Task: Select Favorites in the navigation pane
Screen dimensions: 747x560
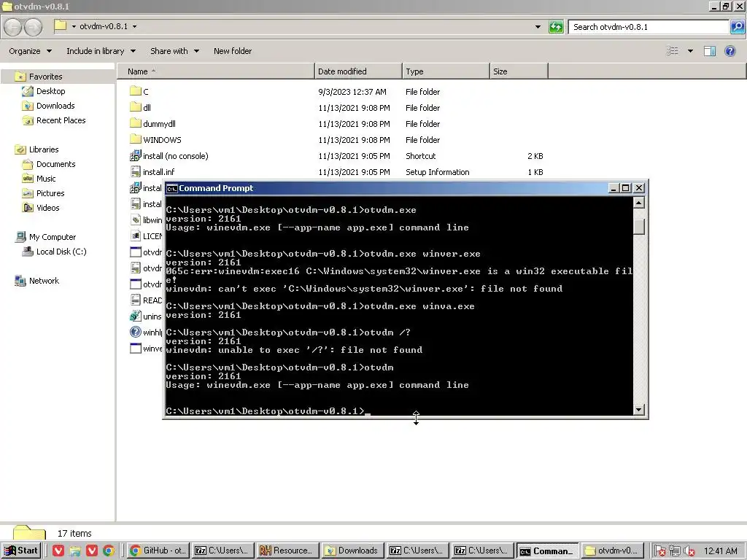Action: coord(45,76)
